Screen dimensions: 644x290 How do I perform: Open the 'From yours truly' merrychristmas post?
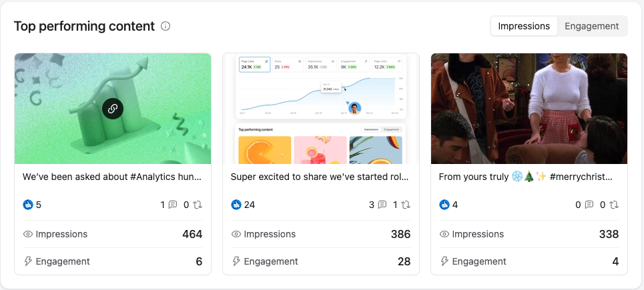point(529,177)
